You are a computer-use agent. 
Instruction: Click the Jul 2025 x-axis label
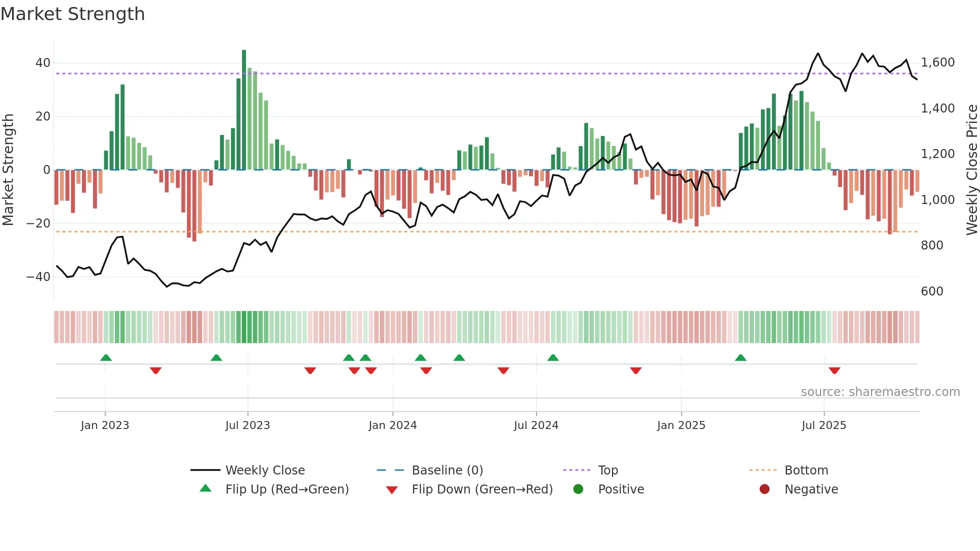point(824,425)
